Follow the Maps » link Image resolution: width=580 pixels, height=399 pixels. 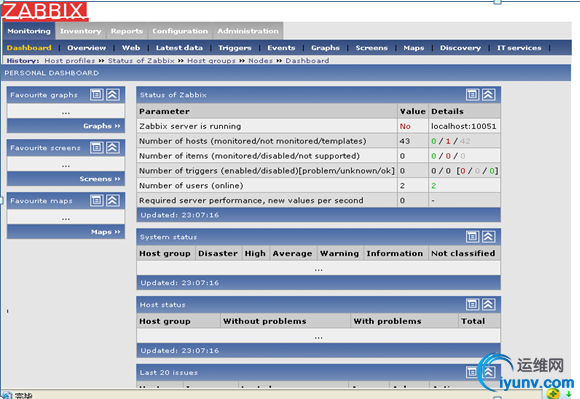(x=106, y=232)
